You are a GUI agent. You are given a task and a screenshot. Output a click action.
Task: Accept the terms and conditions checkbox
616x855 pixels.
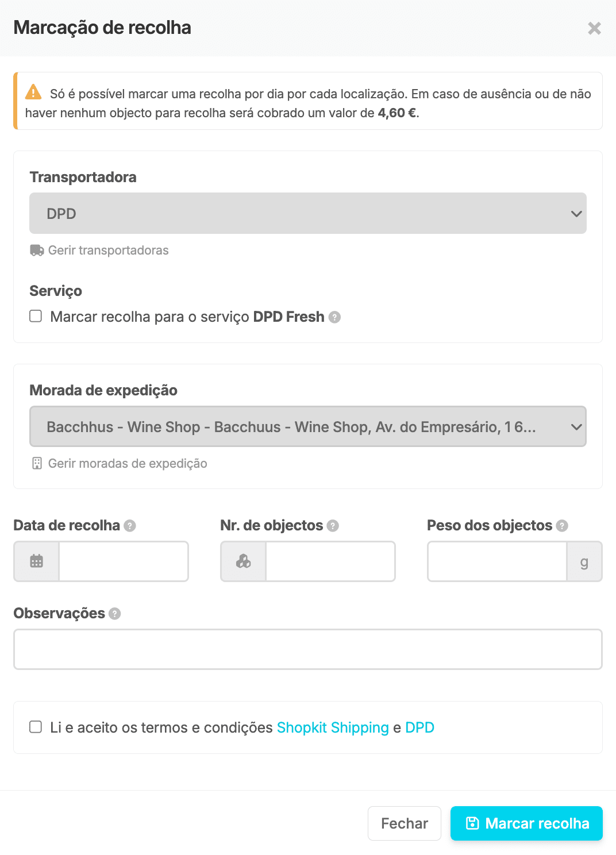(x=36, y=727)
